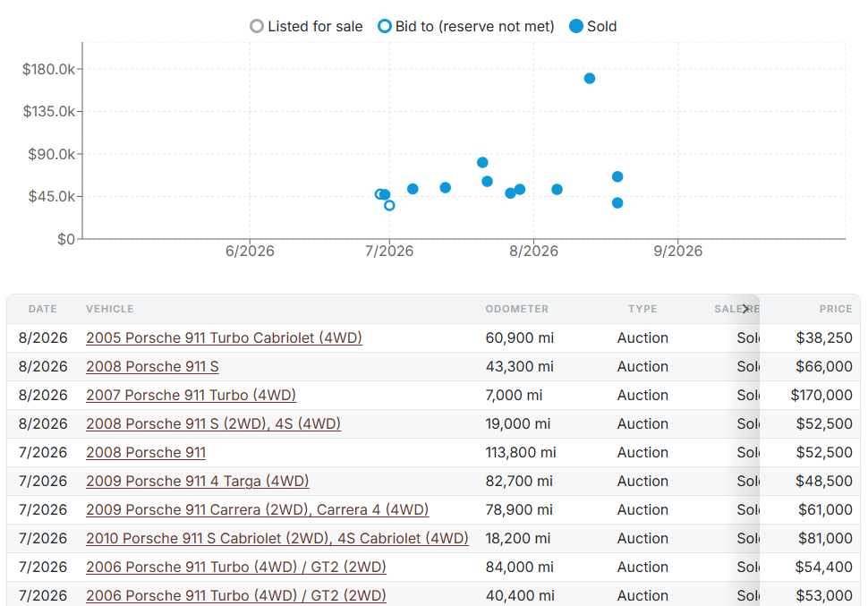Open the 2008 Porsche 911 S link

click(x=152, y=367)
